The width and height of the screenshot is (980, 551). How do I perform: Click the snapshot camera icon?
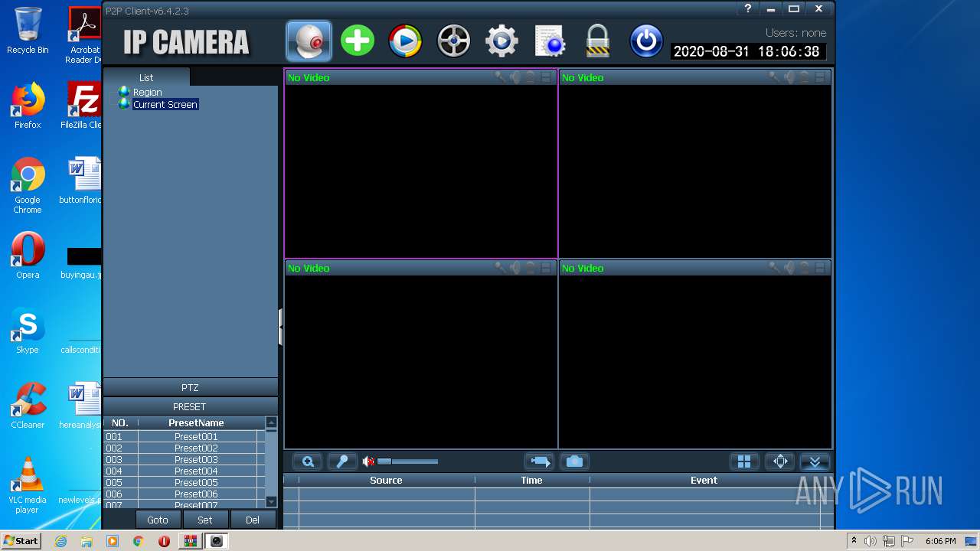click(575, 461)
